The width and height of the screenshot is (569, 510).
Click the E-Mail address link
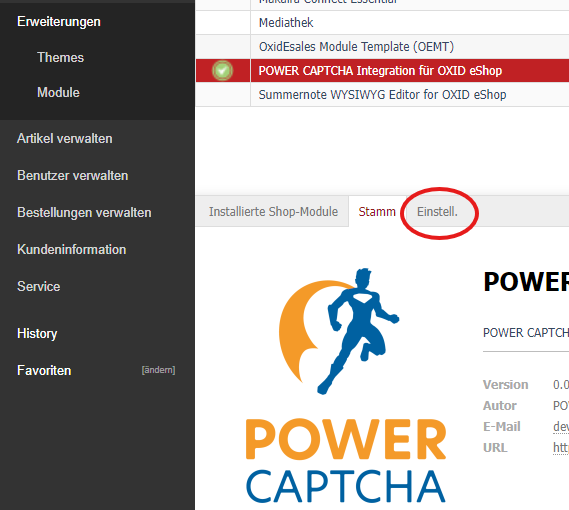click(561, 427)
